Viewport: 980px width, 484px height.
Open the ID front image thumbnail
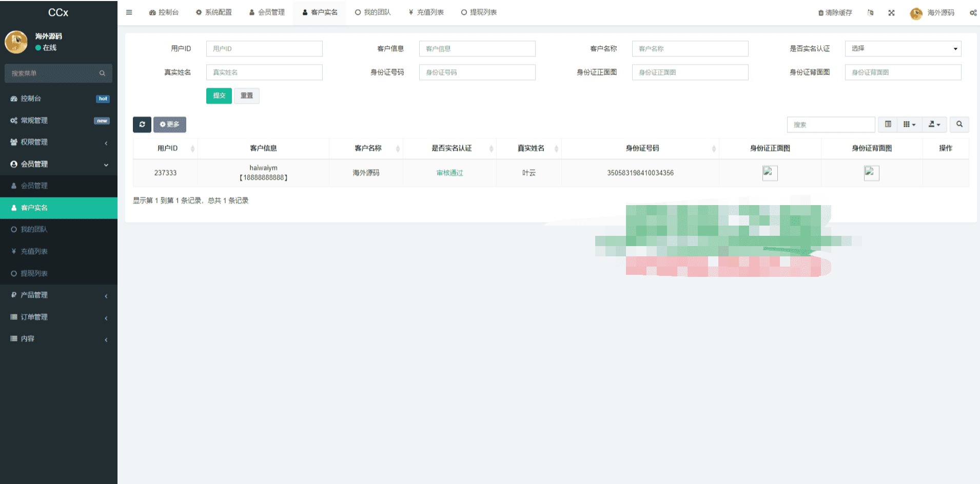click(x=770, y=173)
